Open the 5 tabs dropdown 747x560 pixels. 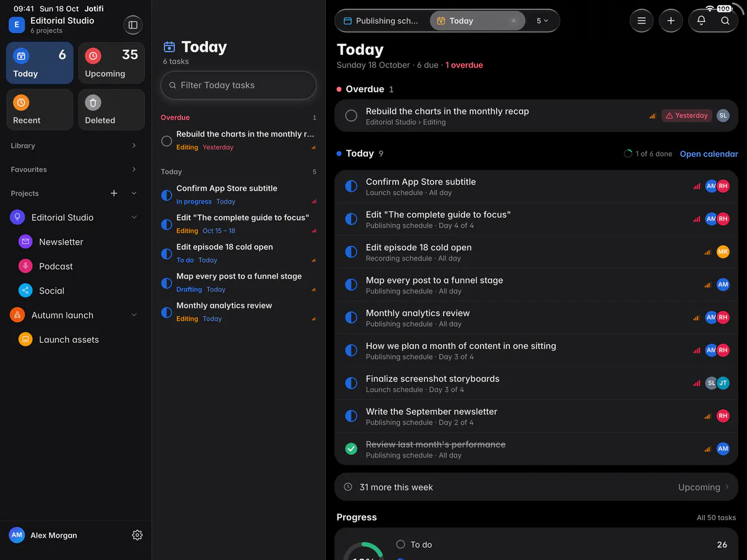pyautogui.click(x=542, y=21)
